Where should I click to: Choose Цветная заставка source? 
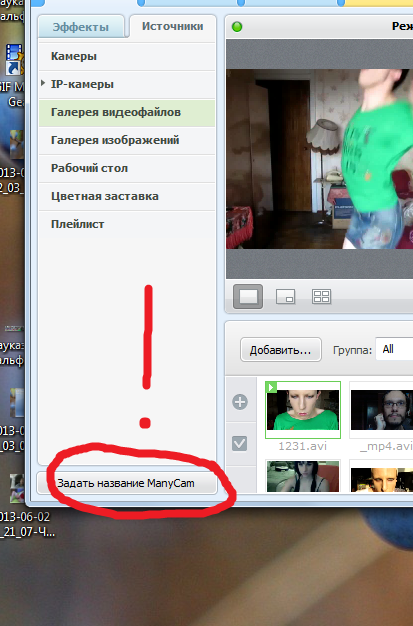point(127,196)
